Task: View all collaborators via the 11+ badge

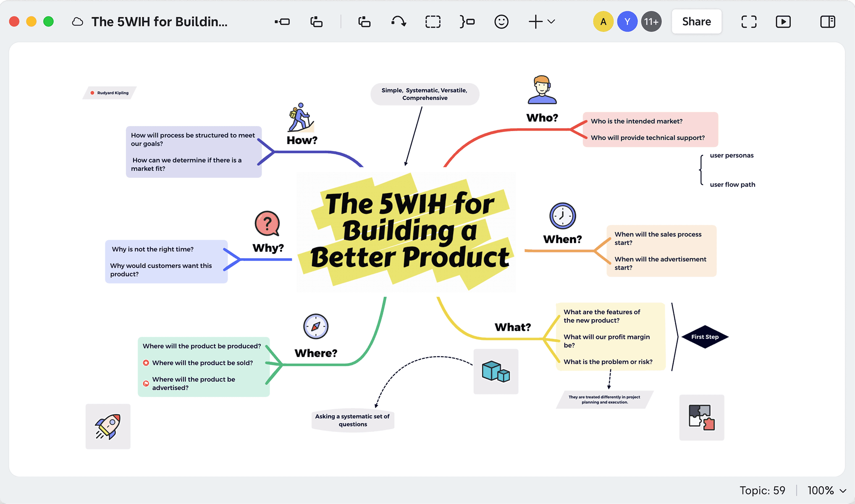Action: click(651, 21)
